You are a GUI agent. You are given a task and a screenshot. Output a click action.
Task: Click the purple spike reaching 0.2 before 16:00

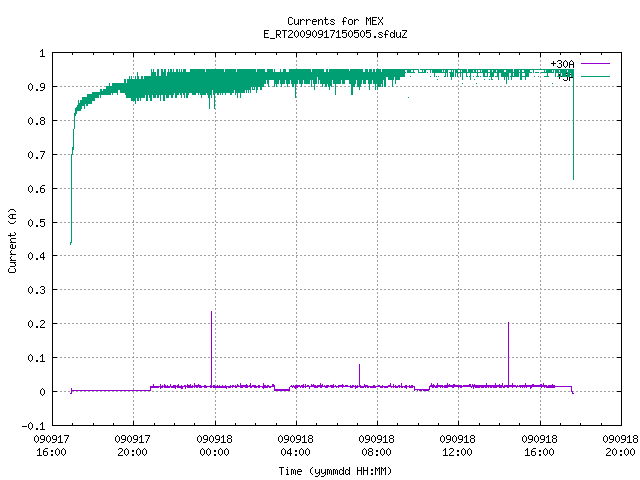coord(509,353)
